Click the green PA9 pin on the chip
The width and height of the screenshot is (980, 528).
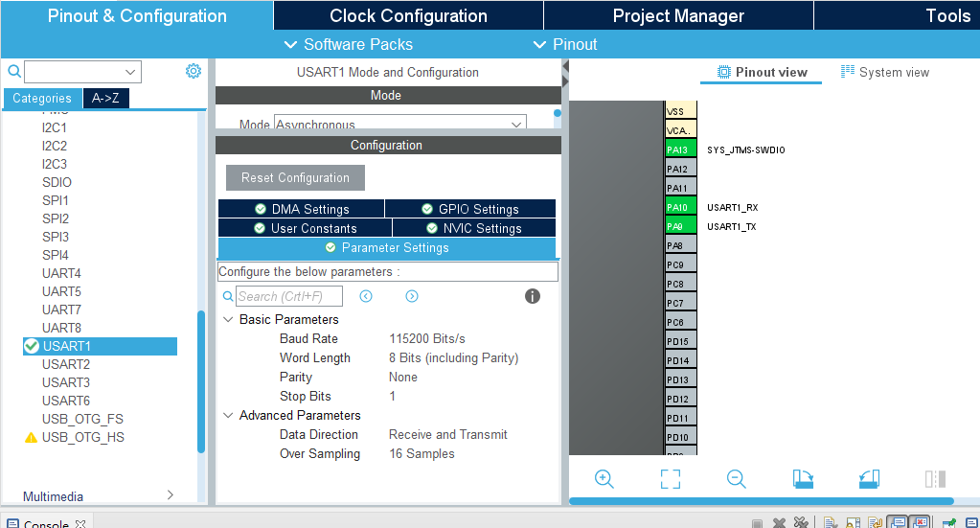tap(680, 226)
